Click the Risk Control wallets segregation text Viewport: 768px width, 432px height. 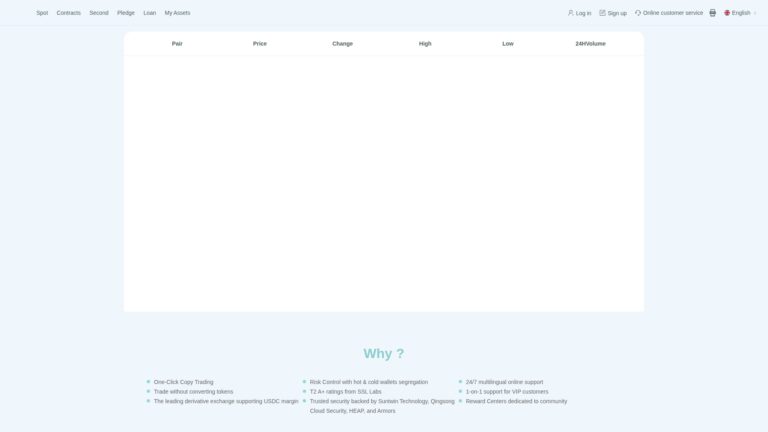pyautogui.click(x=368, y=382)
